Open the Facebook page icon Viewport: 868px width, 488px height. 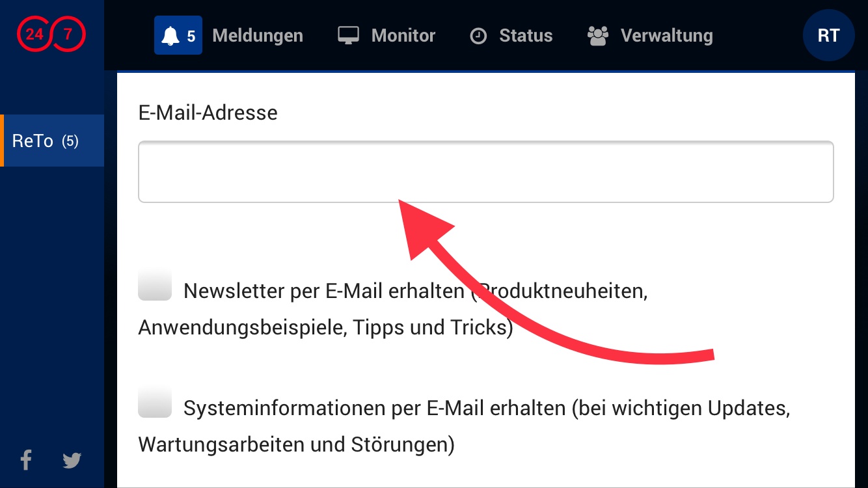click(x=26, y=460)
